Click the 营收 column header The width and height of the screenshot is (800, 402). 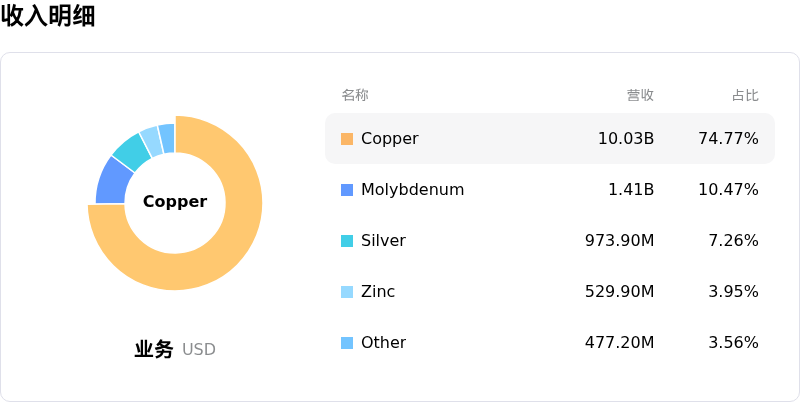[x=640, y=95]
